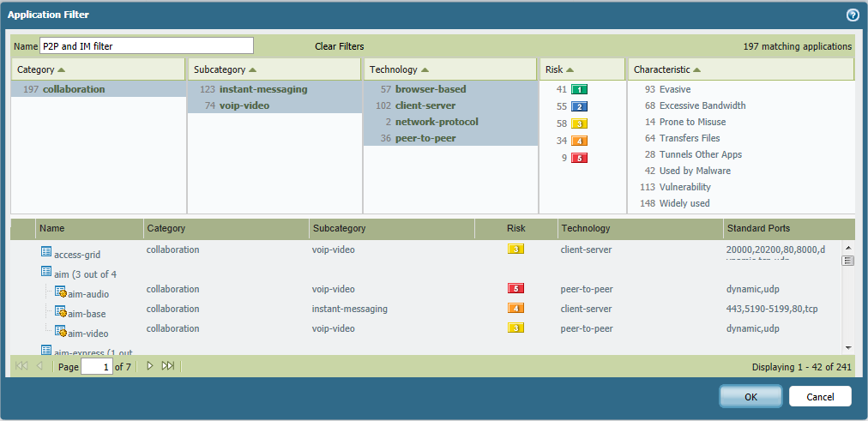Click the aim-base application icon
868x421 pixels.
[x=60, y=312]
